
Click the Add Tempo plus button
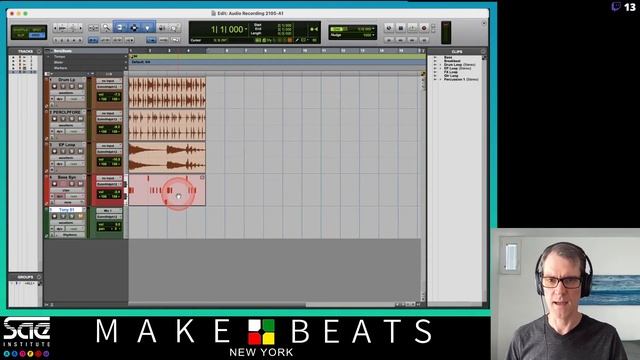[126, 57]
